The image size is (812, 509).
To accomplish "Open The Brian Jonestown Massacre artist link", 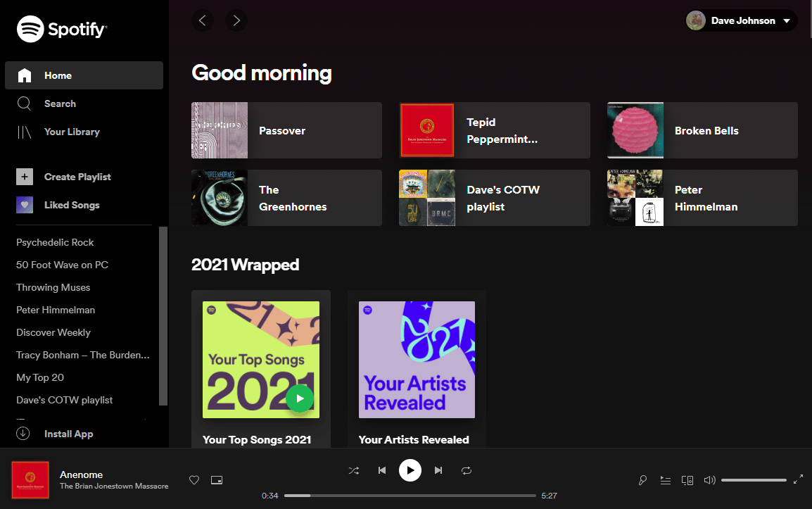I will click(114, 486).
